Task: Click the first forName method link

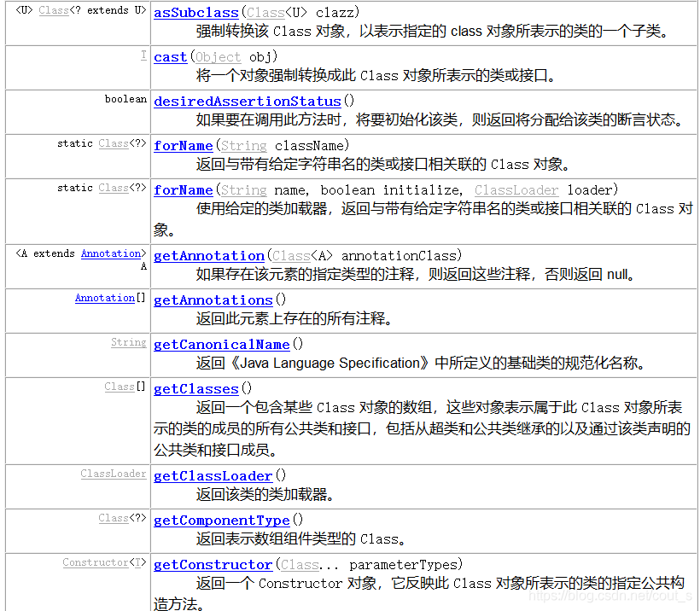Action: (183, 145)
